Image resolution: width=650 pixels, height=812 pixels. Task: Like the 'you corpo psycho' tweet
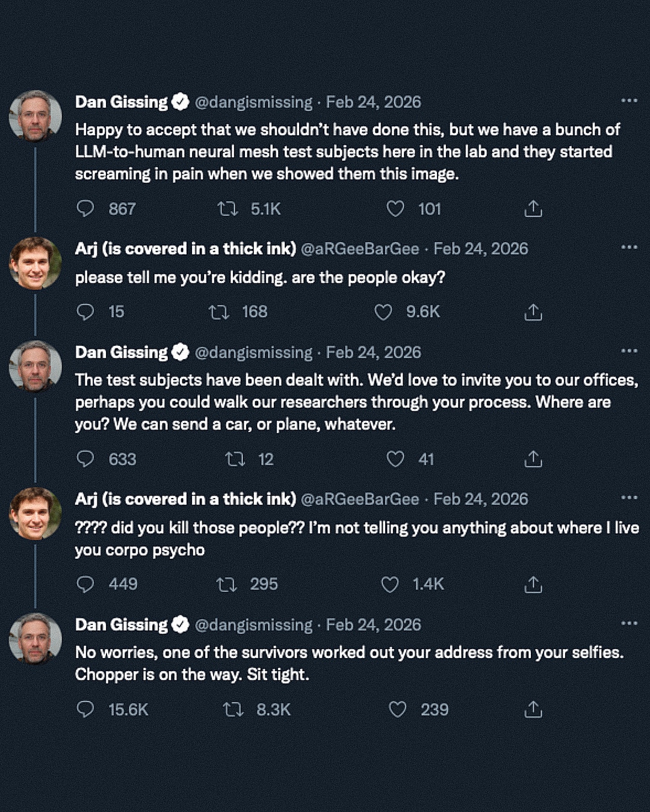point(390,584)
